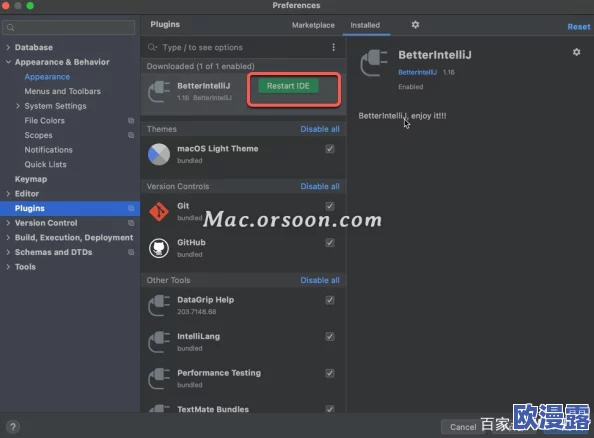Click large BetterIntelliJ plug icon in details
The width and height of the screenshot is (594, 438).
pos(374,63)
